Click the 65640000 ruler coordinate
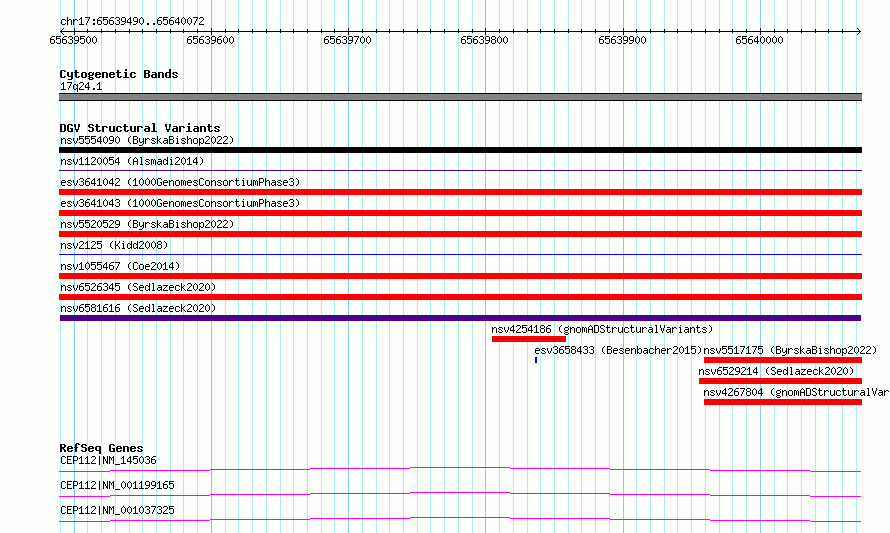 tap(759, 40)
